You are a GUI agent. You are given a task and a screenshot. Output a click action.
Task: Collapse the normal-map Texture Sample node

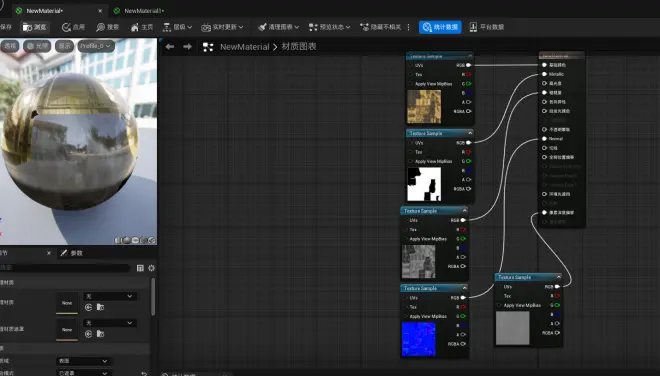click(464, 288)
